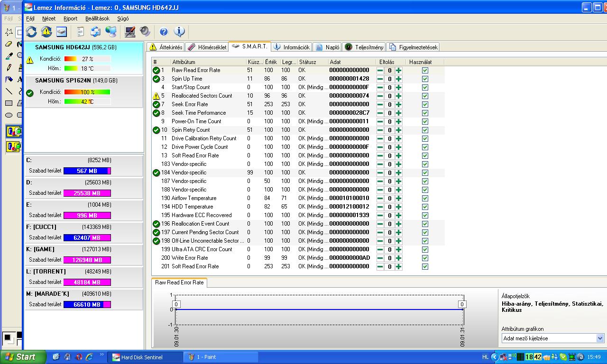Viewport: 607px width, 364px height.
Task: Click green OK icon under SAMSUNG SP1624N
Action: (x=30, y=93)
